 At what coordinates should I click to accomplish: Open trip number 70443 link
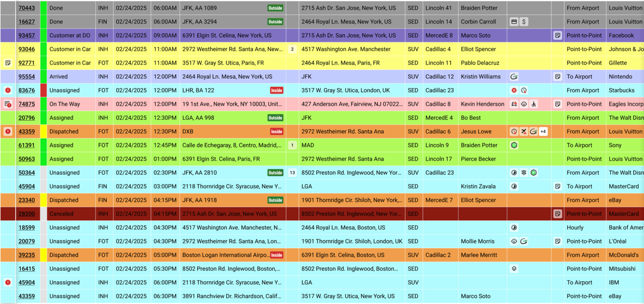(x=26, y=8)
